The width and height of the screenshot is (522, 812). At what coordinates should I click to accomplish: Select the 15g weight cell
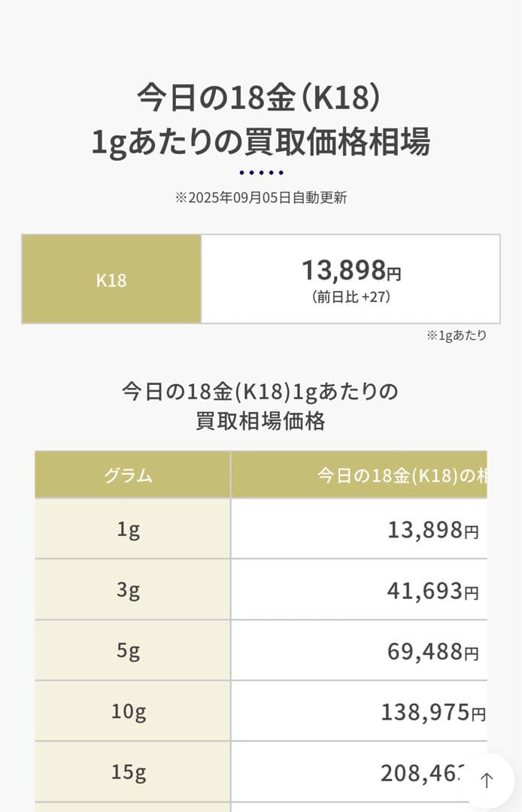click(132, 771)
